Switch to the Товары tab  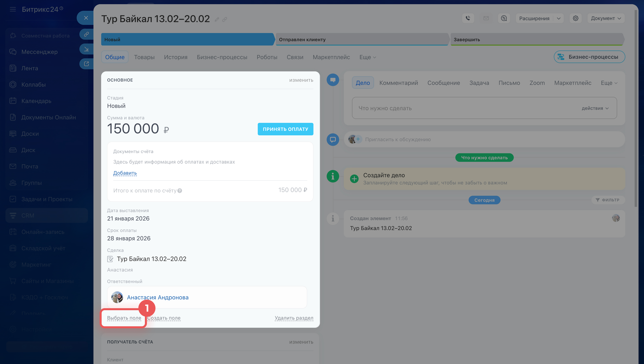144,57
